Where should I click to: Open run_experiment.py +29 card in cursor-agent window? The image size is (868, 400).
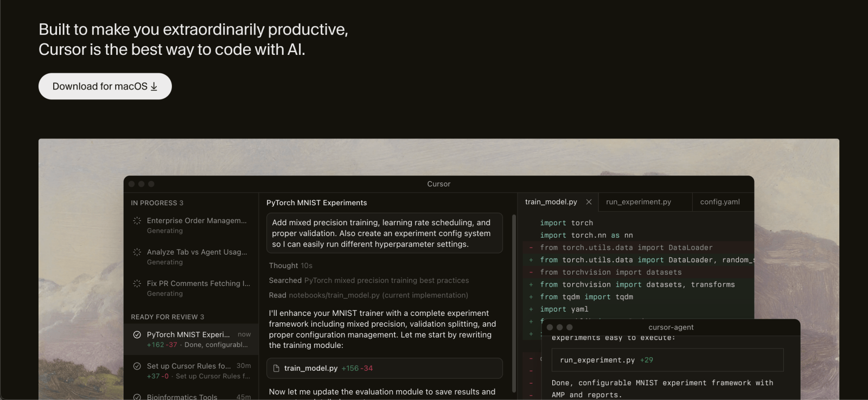tap(668, 360)
